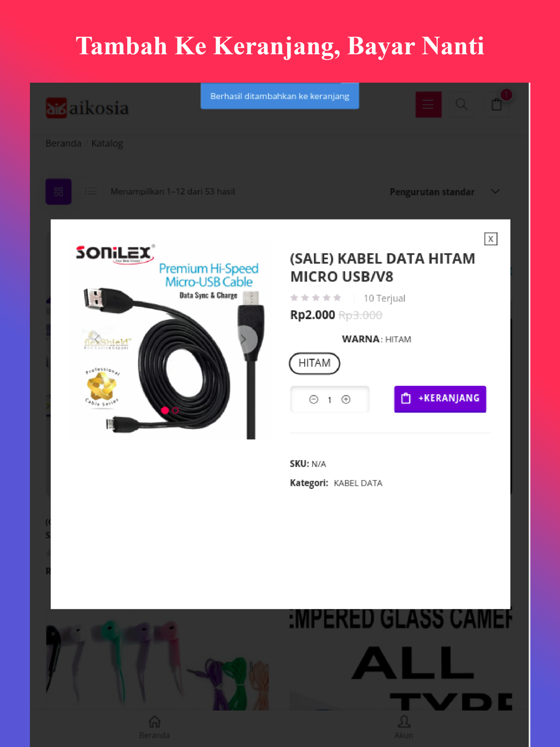560x747 pixels.
Task: Decrease quantity with minus button
Action: pos(314,399)
